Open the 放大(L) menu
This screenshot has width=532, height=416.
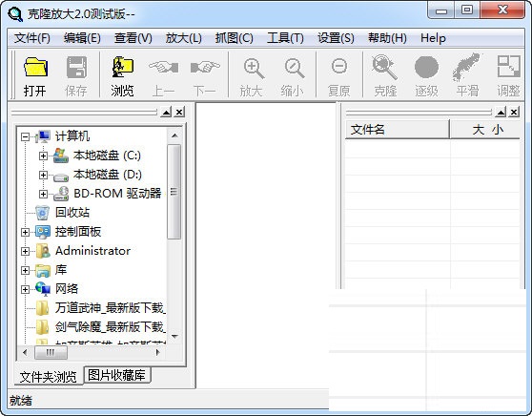(x=184, y=38)
